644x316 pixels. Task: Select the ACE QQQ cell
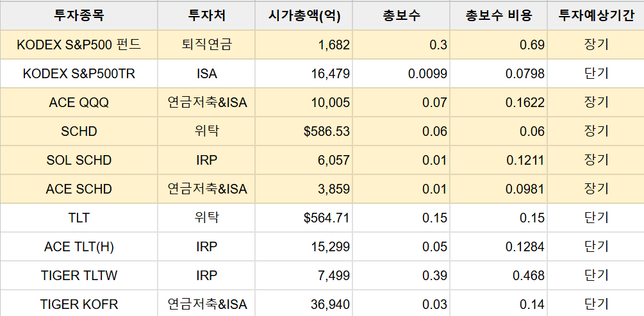pyautogui.click(x=79, y=103)
